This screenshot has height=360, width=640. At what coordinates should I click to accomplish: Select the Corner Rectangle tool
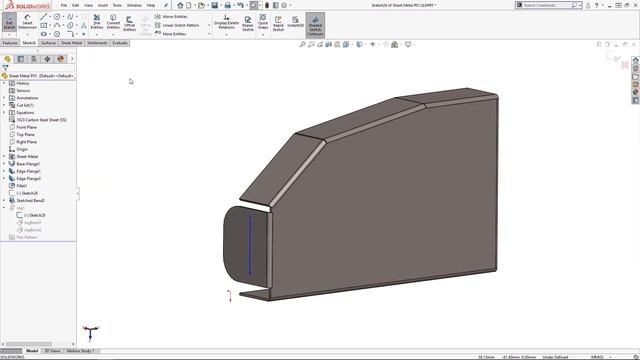[x=44, y=25]
